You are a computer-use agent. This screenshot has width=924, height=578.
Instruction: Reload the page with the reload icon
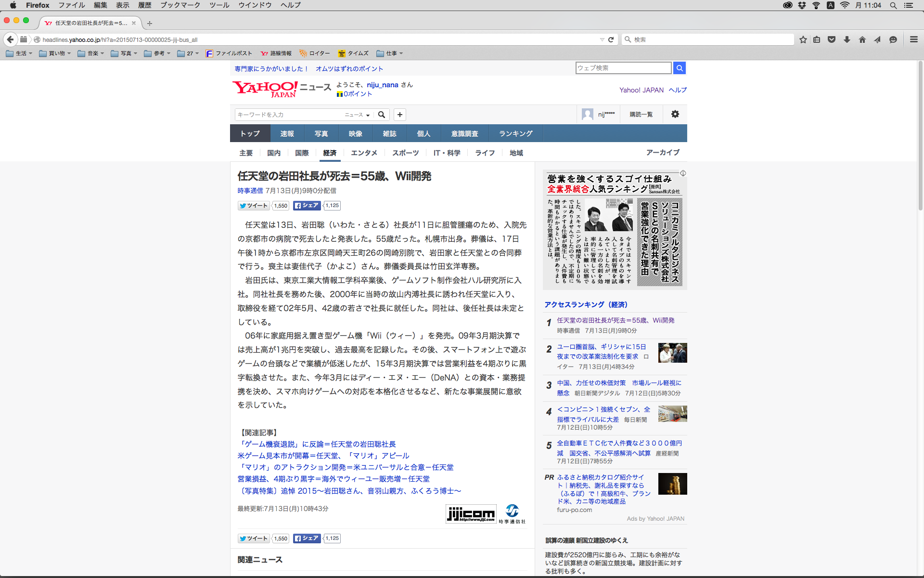point(611,39)
